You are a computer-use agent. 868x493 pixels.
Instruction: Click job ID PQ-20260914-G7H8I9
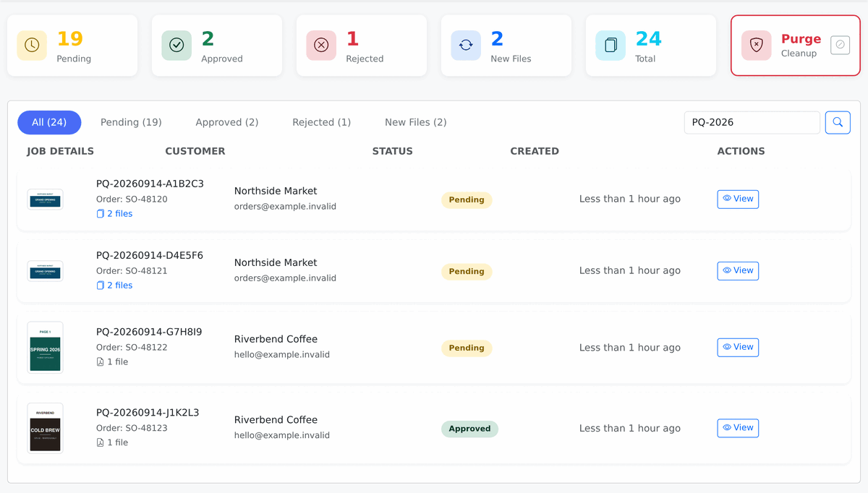tap(149, 332)
